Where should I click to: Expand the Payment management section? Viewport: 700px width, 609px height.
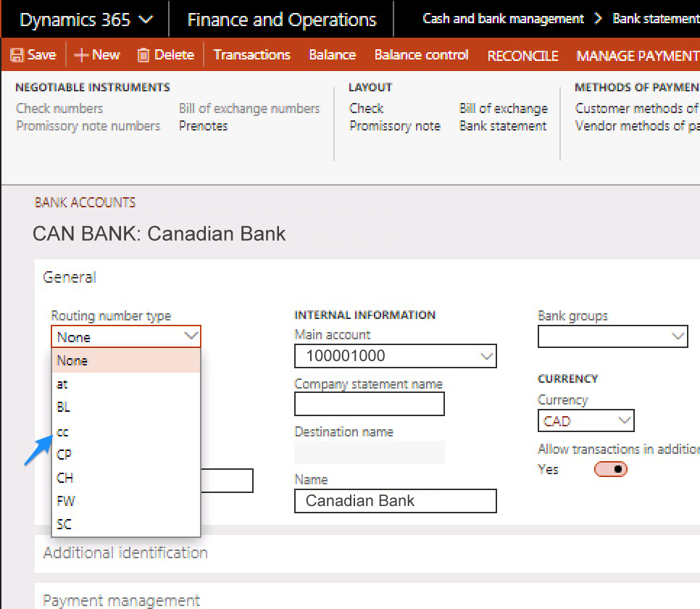122,601
